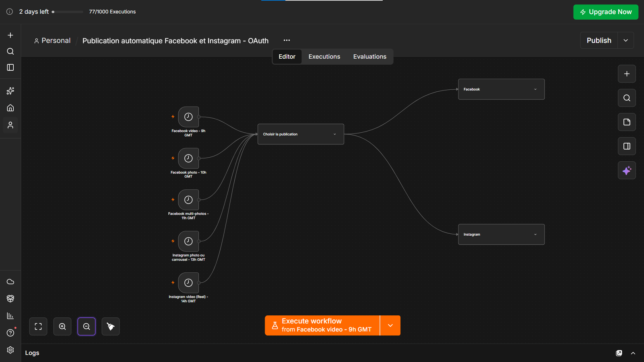Open the Personal user icon in sidebar
Viewport: 644px width, 362px height.
click(x=10, y=125)
